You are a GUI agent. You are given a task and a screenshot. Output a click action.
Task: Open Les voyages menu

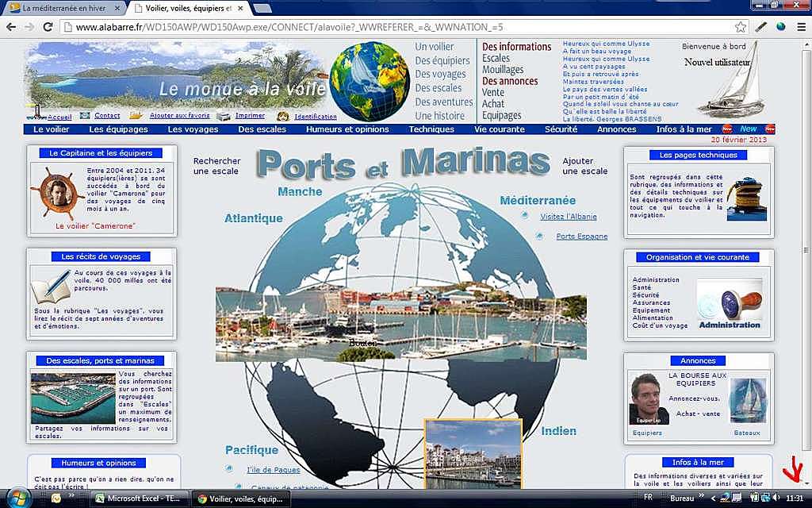click(x=193, y=129)
